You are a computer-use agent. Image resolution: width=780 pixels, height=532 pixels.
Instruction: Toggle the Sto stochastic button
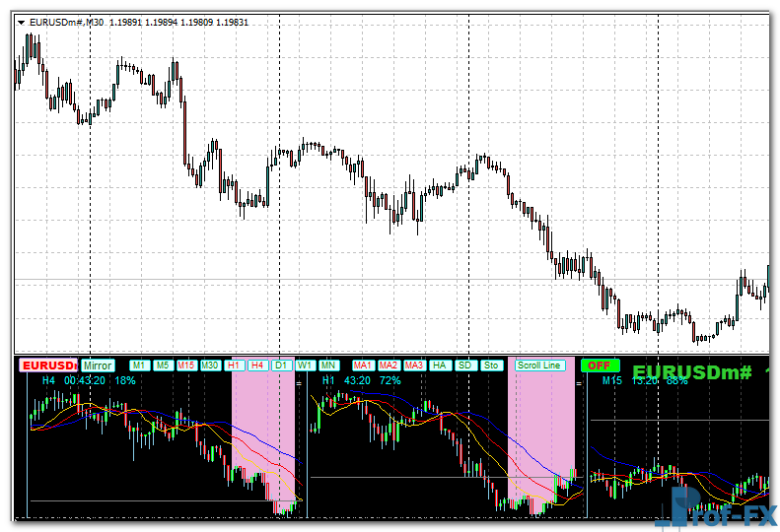[x=491, y=366]
